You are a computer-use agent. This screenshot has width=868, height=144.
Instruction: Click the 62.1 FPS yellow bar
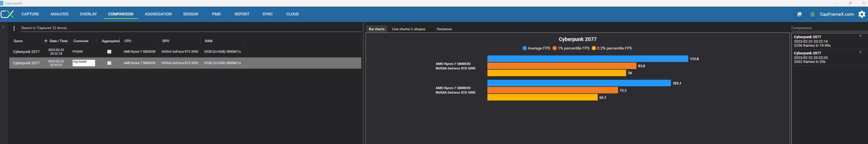point(542,97)
